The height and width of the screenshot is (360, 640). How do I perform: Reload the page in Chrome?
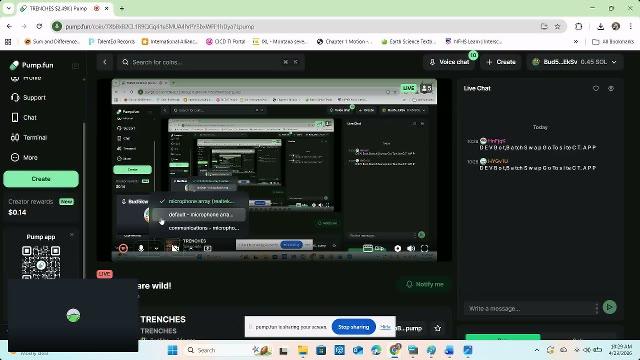point(39,27)
